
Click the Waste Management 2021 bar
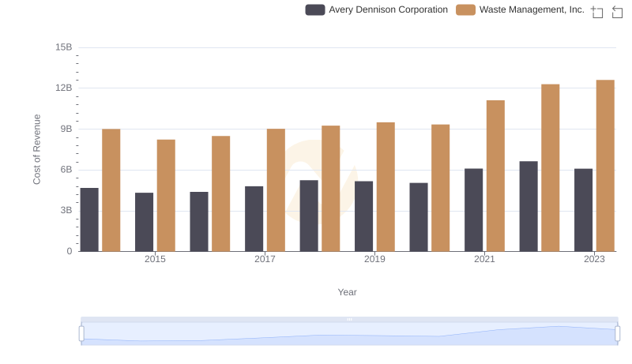click(495, 175)
